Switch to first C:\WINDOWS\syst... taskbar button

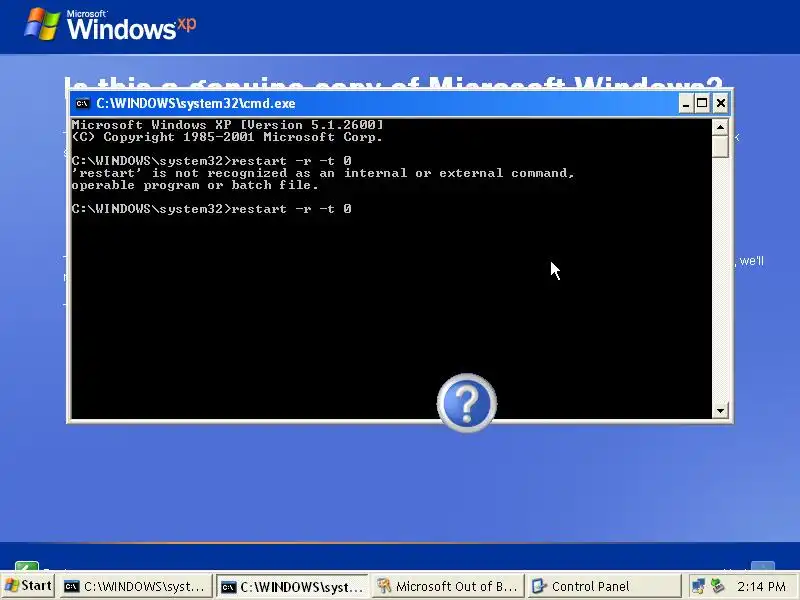135,587
